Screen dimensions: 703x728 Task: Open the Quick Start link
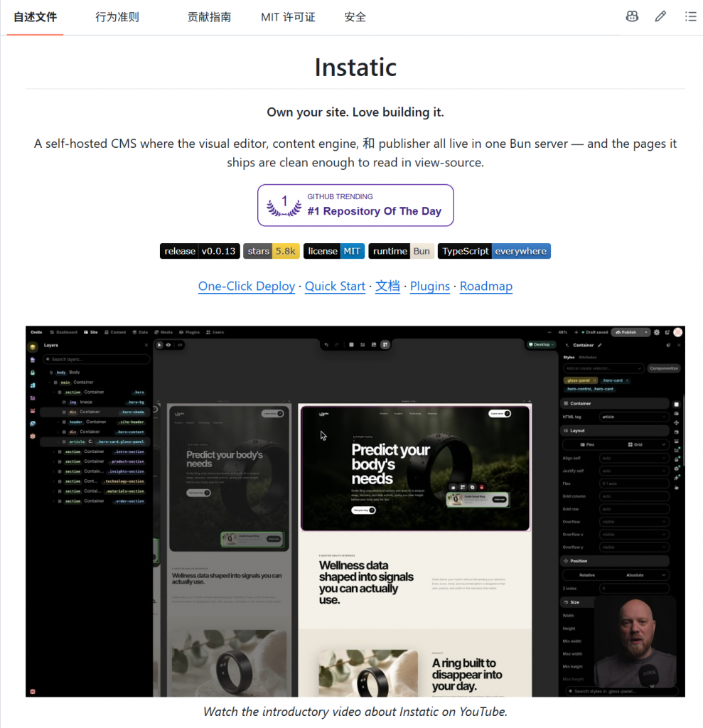335,286
